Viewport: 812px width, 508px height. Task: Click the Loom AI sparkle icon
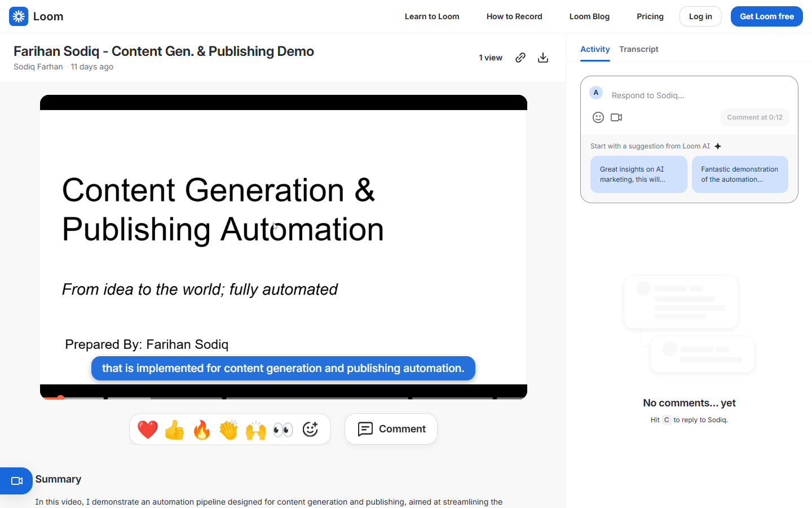coord(718,146)
